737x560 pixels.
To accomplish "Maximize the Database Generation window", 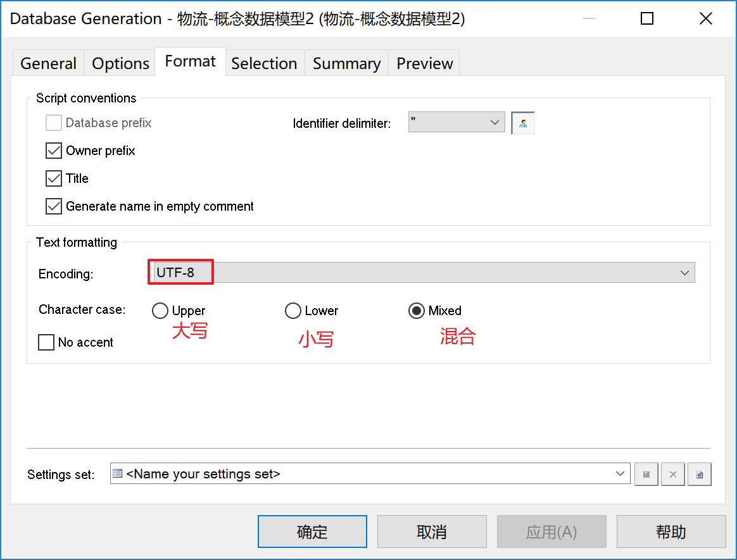I will 647,19.
